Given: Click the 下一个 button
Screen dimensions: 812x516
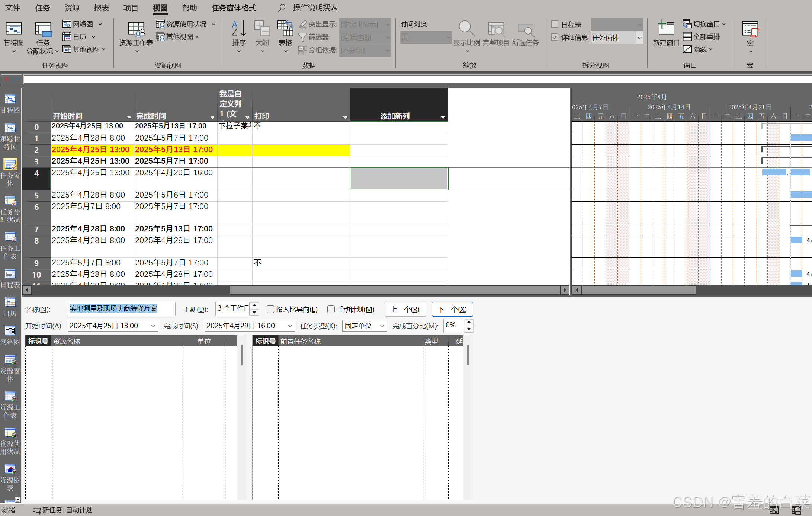Looking at the screenshot, I should tap(452, 309).
